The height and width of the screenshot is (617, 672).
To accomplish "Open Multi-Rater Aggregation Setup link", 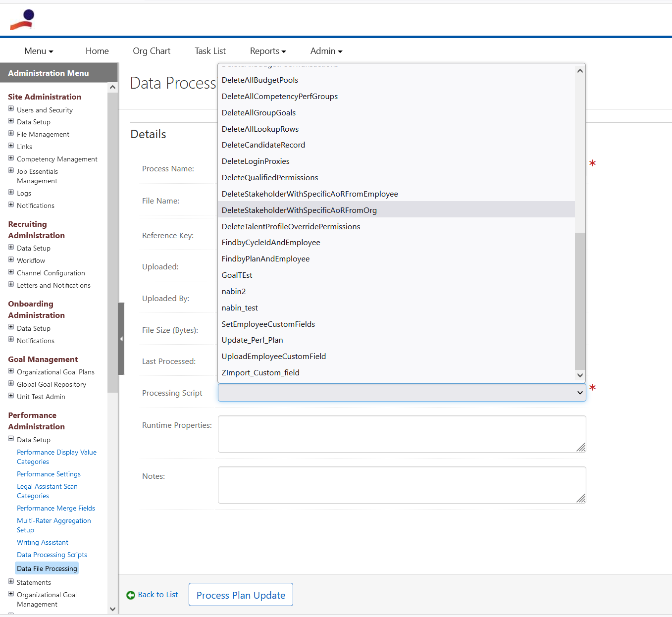I will [54, 525].
